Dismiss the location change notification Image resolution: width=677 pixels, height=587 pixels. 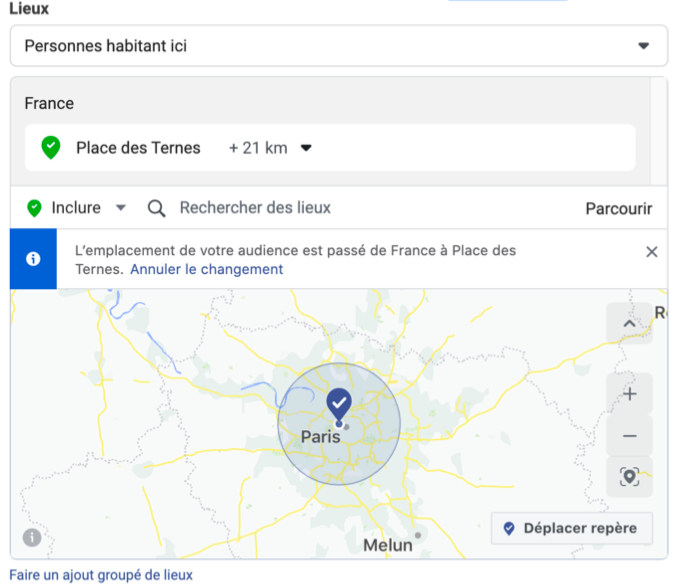pos(652,252)
